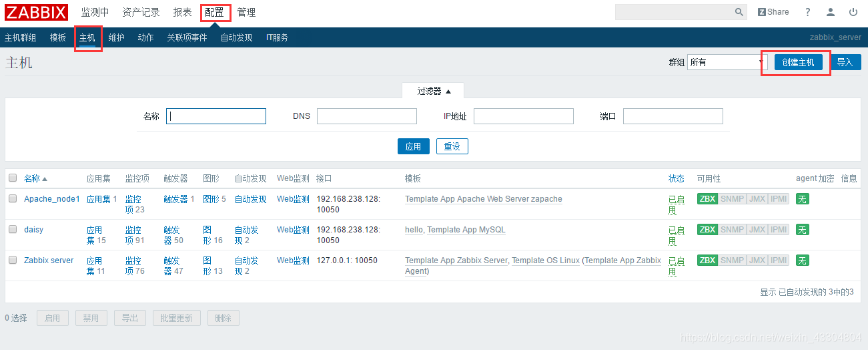Click ZBX availability badge for Apache_node1
868x350 pixels.
click(707, 199)
